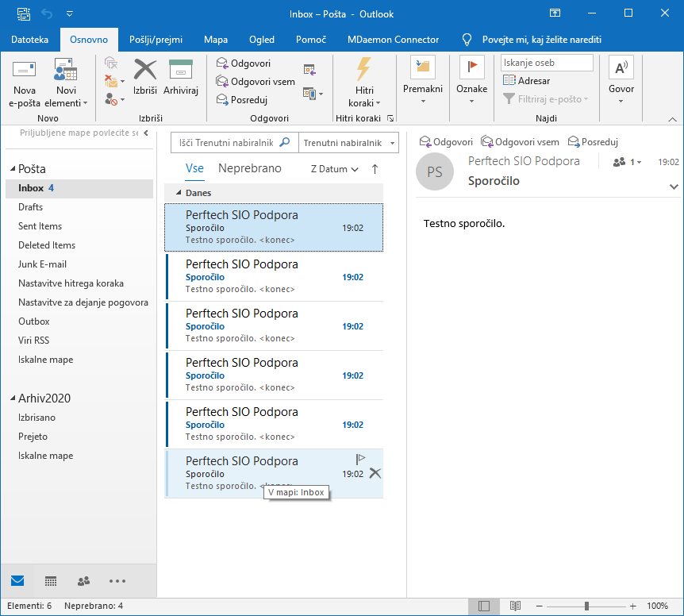Click the ignore conversation icon in ribbon
This screenshot has width=684, height=616.
tap(111, 64)
